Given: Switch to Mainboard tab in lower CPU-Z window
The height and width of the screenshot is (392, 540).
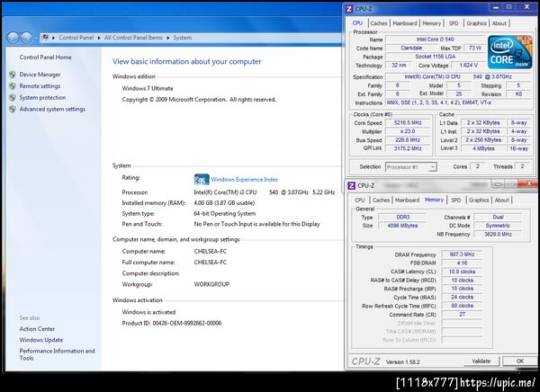Looking at the screenshot, I should point(408,200).
